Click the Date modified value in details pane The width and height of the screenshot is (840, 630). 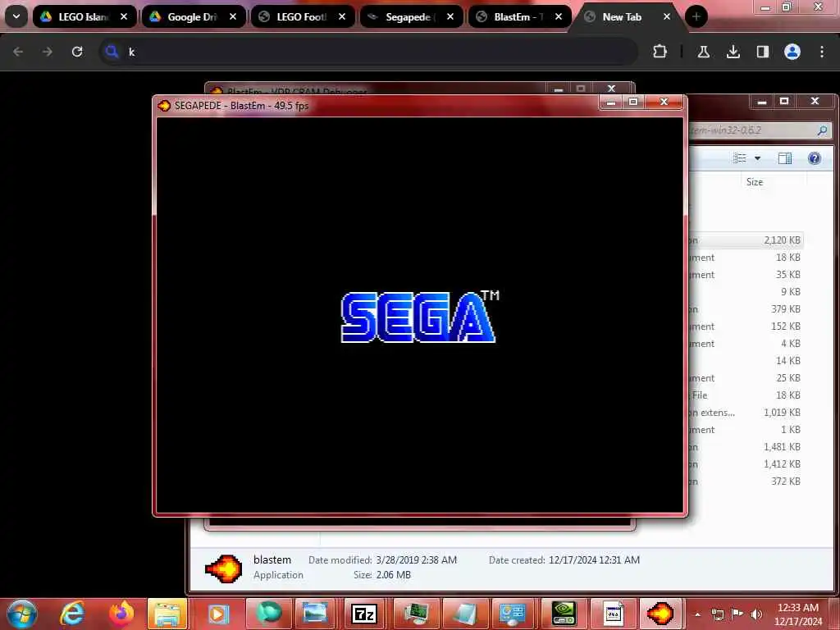[416, 559]
